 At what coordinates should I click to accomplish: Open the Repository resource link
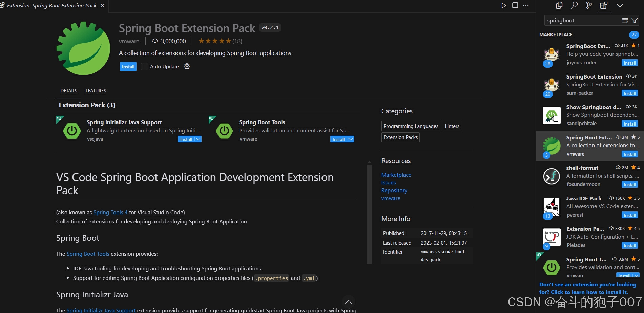394,190
